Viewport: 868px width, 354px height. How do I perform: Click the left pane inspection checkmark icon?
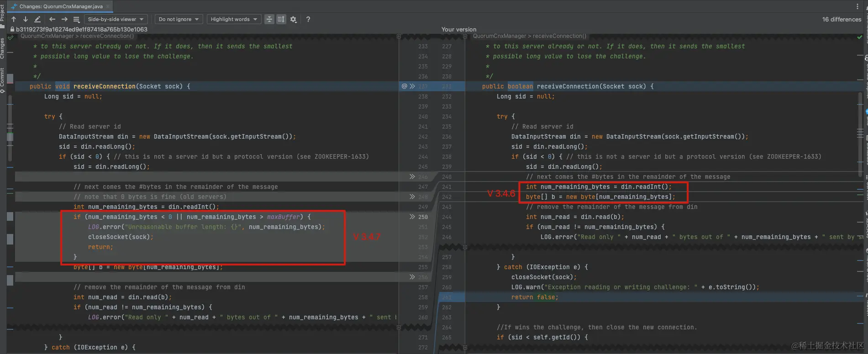pyautogui.click(x=11, y=37)
